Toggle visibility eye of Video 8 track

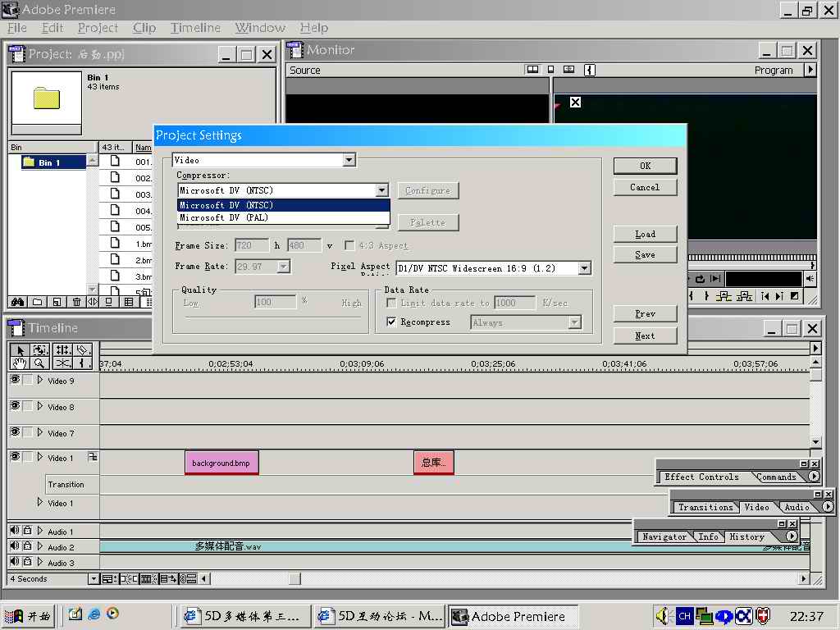coord(15,405)
